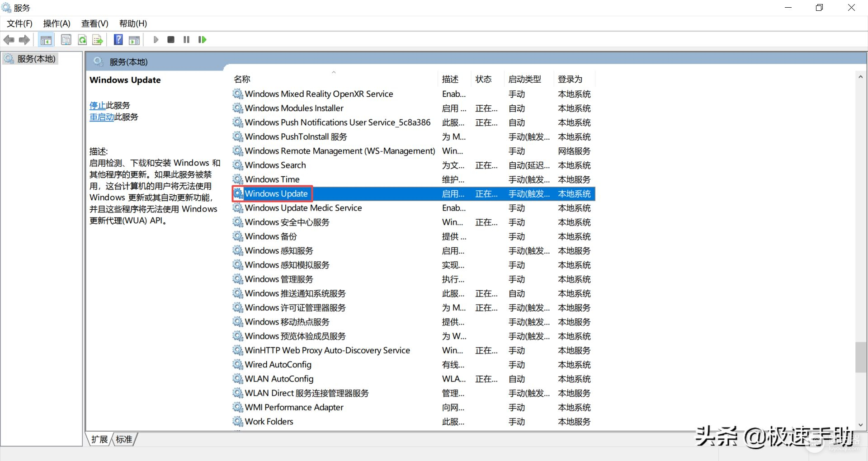The width and height of the screenshot is (868, 461).
Task: Open the 操作(A) menu
Action: pos(57,24)
